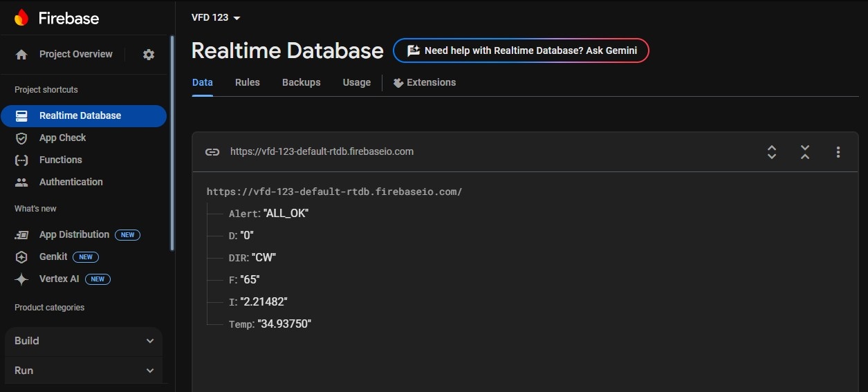Select the I "2.21482" entry
This screenshot has height=392, width=868.
[x=258, y=302]
